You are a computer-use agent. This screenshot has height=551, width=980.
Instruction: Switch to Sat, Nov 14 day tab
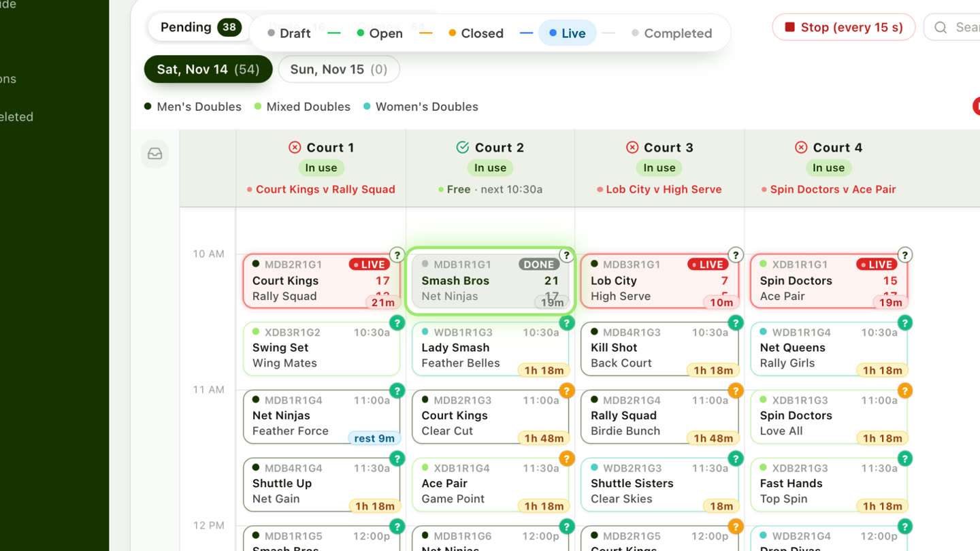(208, 69)
